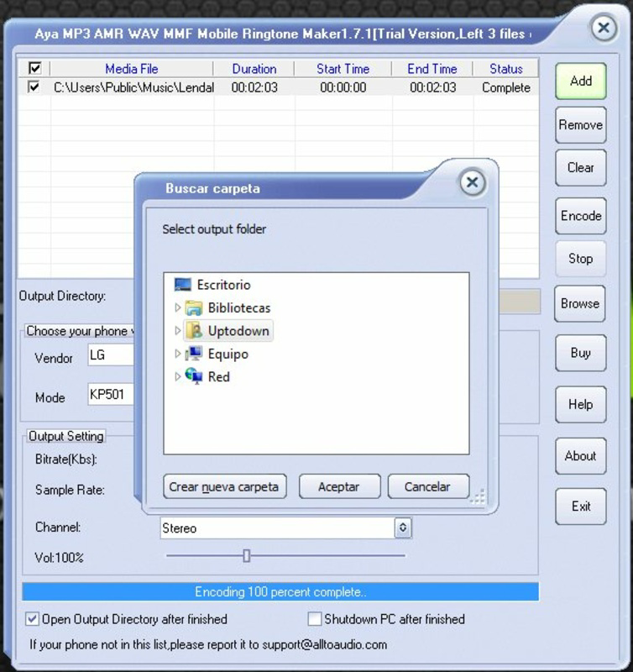
Task: Expand the Bibliotecas tree node
Action: pyautogui.click(x=177, y=307)
